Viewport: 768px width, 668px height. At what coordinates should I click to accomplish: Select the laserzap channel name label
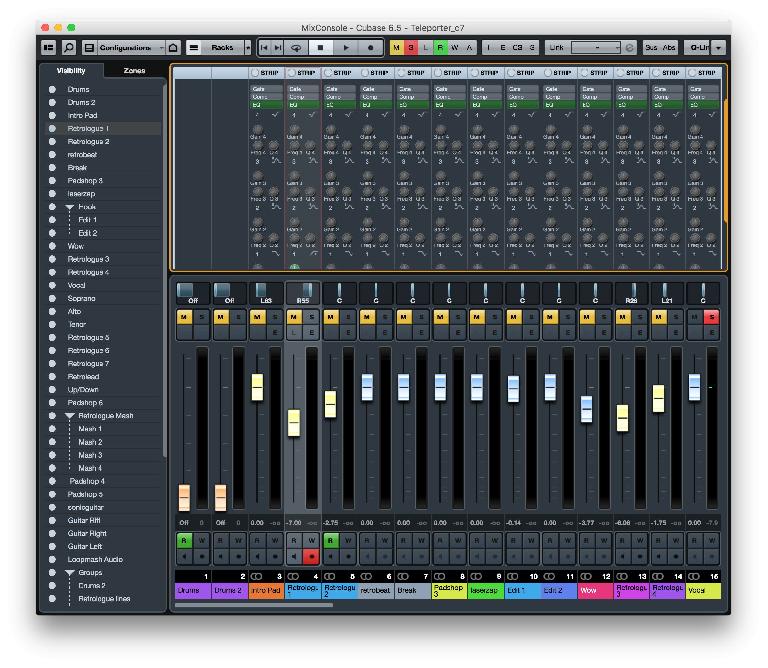[485, 591]
